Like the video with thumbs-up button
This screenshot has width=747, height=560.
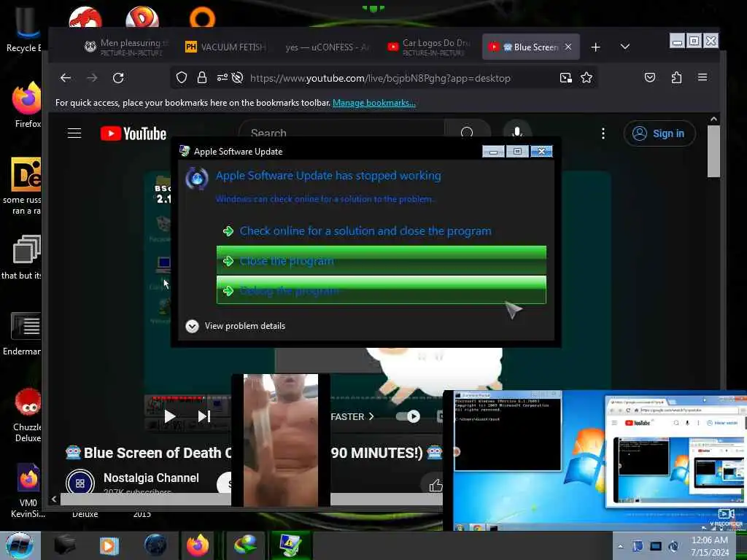[436, 485]
